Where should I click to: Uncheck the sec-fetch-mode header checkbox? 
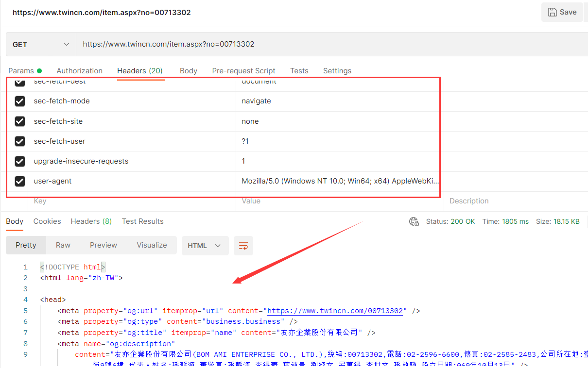click(20, 101)
